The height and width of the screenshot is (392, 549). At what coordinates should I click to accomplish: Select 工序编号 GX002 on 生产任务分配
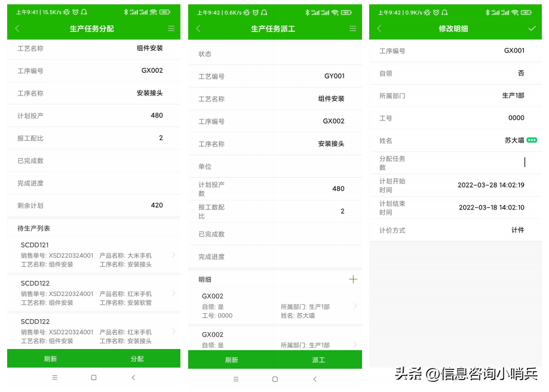coord(152,70)
